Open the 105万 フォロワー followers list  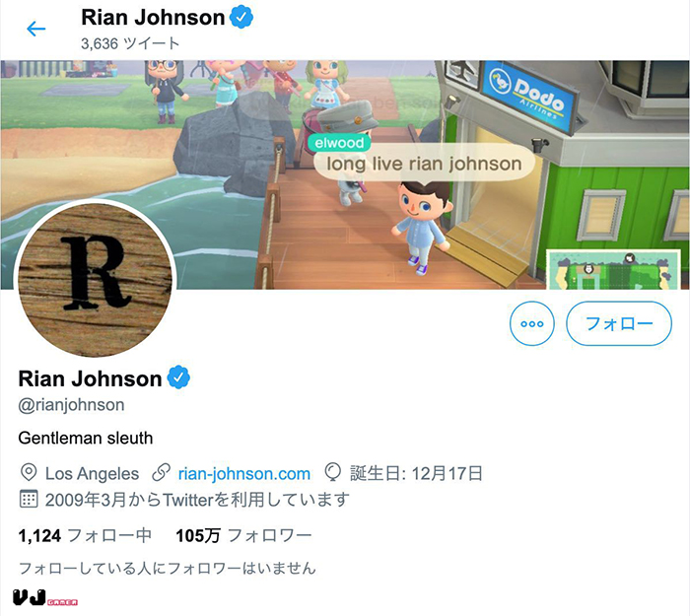click(x=243, y=535)
